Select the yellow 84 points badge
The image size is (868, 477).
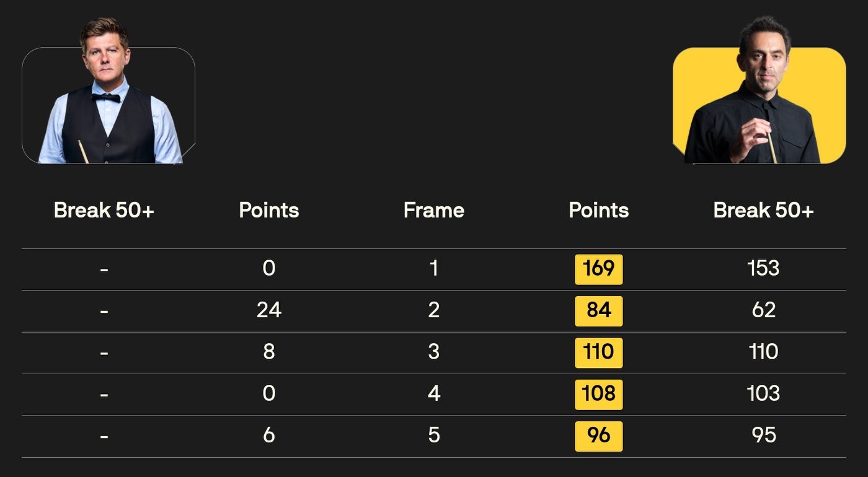(598, 310)
